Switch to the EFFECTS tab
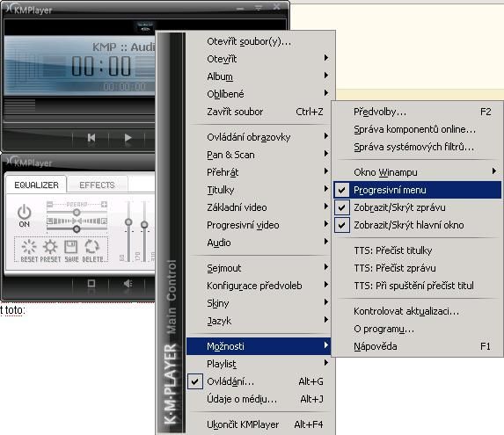Screen dimensions: 504x435 (x=97, y=185)
